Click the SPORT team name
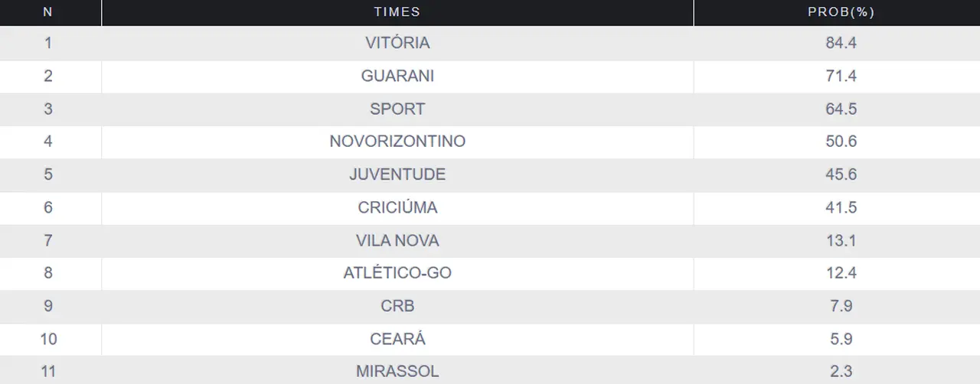 pos(397,109)
